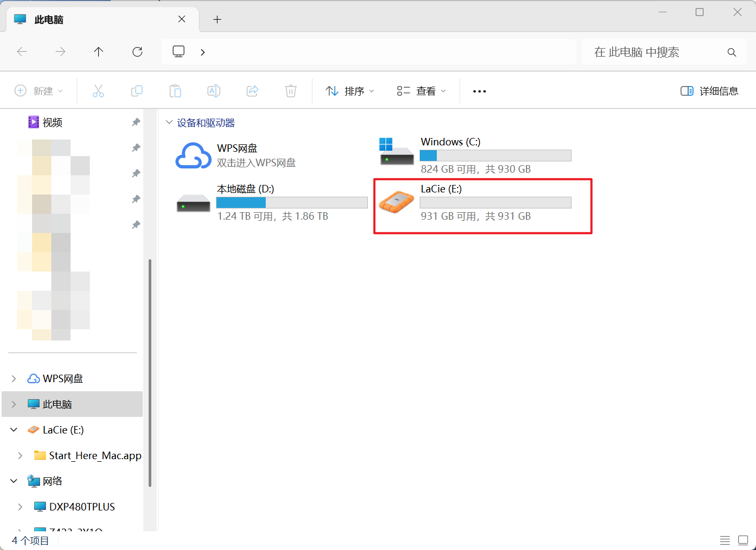Go up one folder level
This screenshot has width=756, height=550.
pyautogui.click(x=98, y=52)
